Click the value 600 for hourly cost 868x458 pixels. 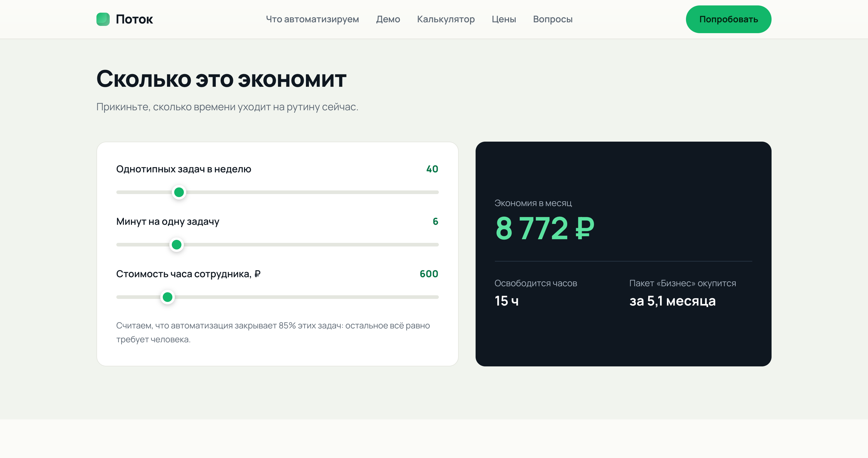429,274
